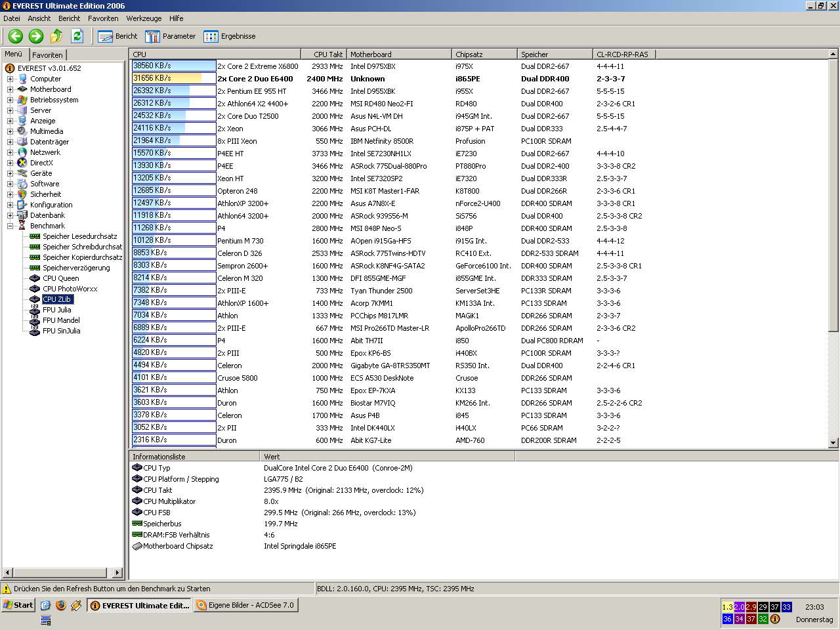Image resolution: width=840 pixels, height=630 pixels.
Task: Click the Konfiguration icon in tree
Action: coord(22,205)
